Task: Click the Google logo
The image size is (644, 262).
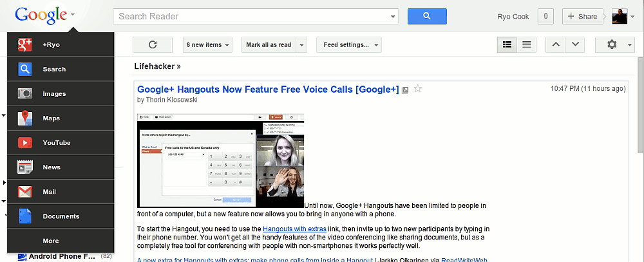Action: (41, 15)
